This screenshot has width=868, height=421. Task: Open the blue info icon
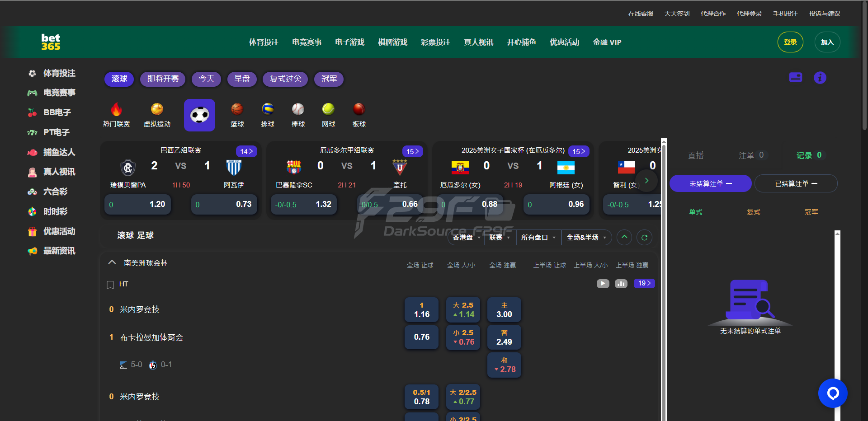[820, 78]
